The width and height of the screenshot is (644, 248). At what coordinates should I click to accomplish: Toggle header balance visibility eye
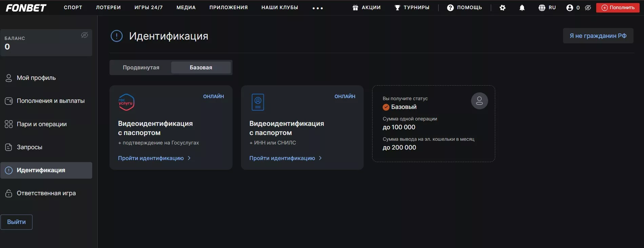click(588, 7)
